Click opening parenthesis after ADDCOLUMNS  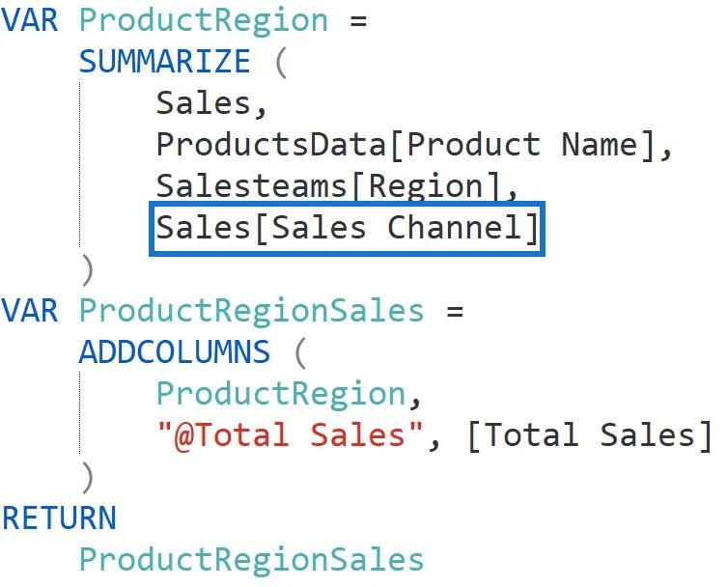click(x=300, y=352)
